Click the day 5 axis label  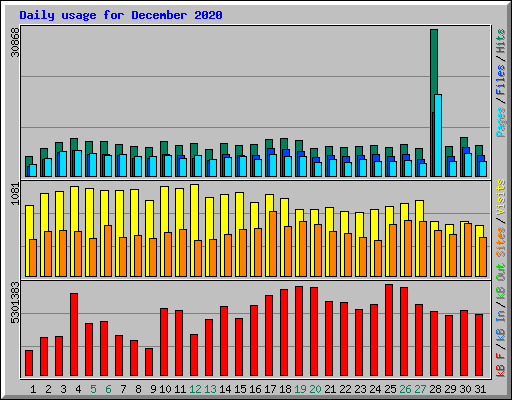click(93, 389)
